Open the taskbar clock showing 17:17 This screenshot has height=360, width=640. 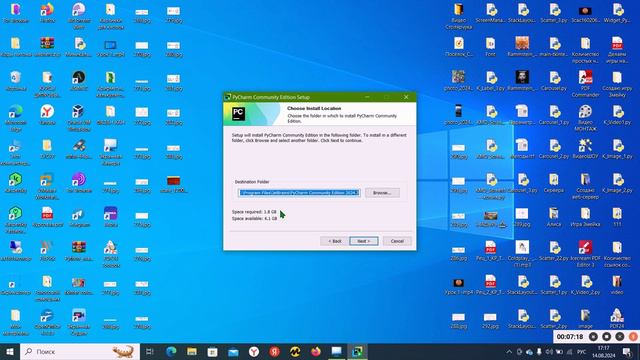tap(603, 352)
